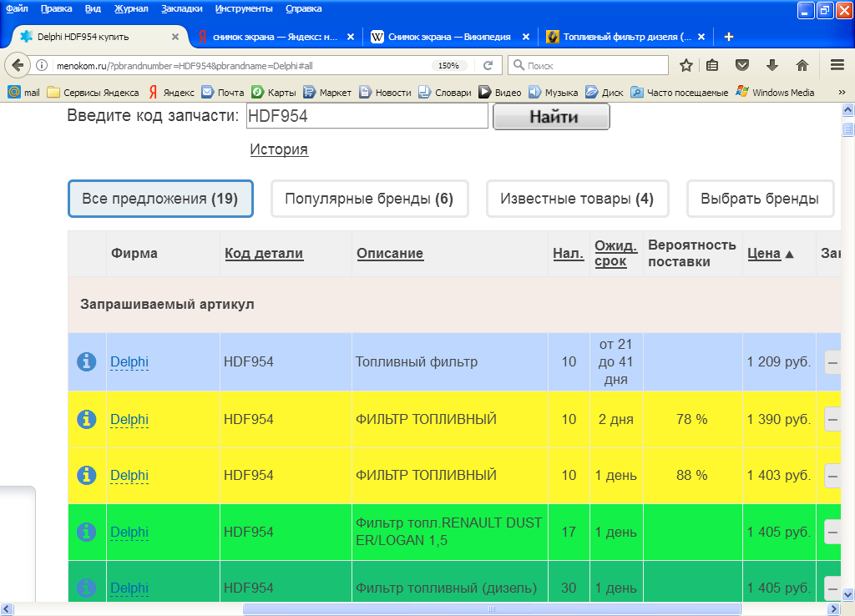Open the Закладки menu

(181, 8)
